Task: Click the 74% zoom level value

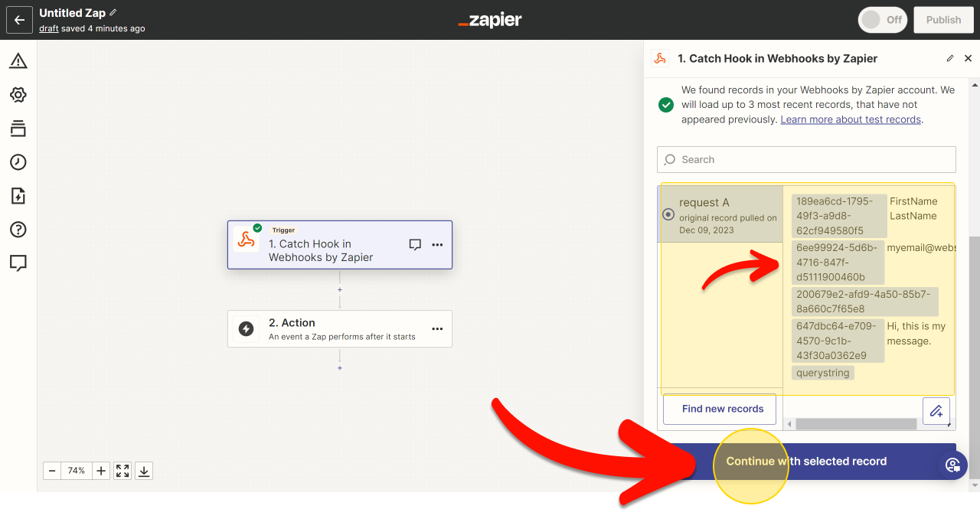Action: (x=77, y=471)
